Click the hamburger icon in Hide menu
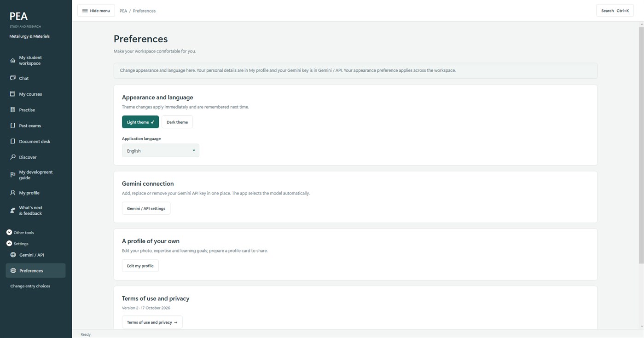 click(85, 11)
